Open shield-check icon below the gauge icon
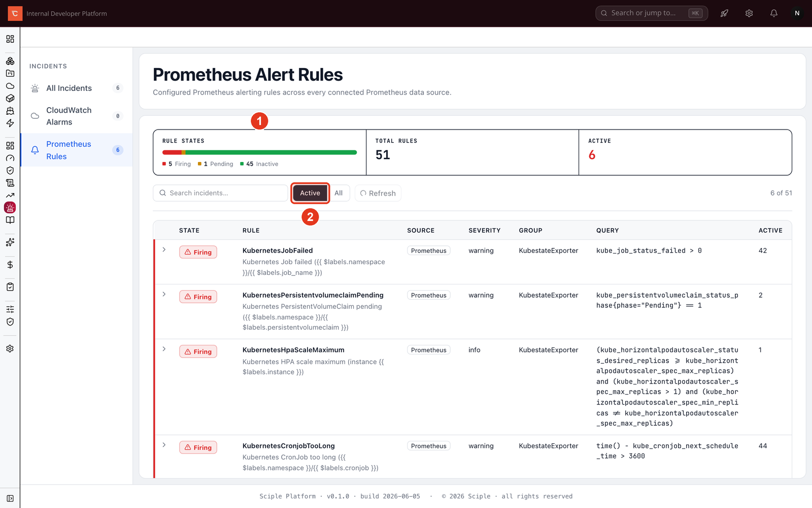Screen dimensions: 812x508 click(x=10, y=170)
